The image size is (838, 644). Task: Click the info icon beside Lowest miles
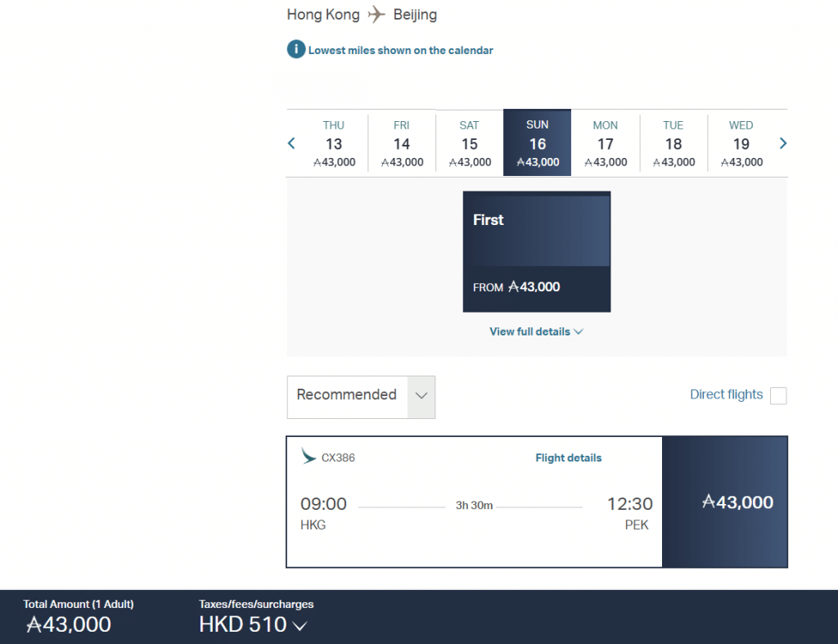point(295,50)
